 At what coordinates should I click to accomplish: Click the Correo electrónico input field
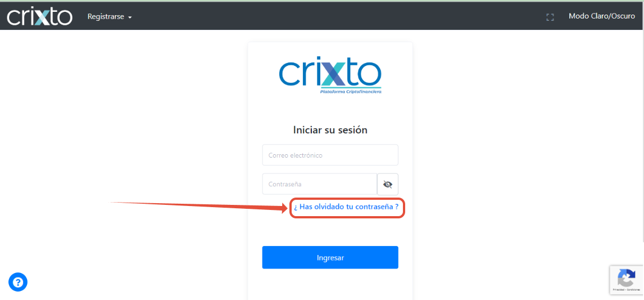pos(330,155)
